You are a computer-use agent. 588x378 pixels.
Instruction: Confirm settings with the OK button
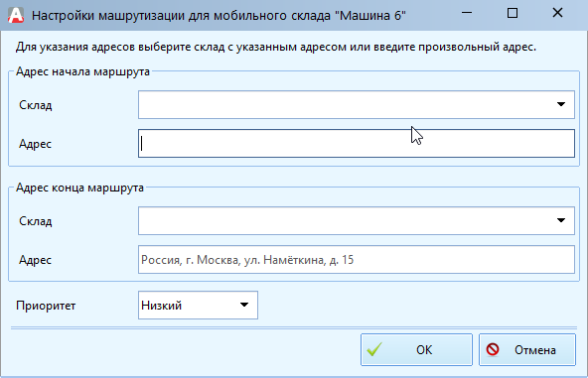(416, 350)
